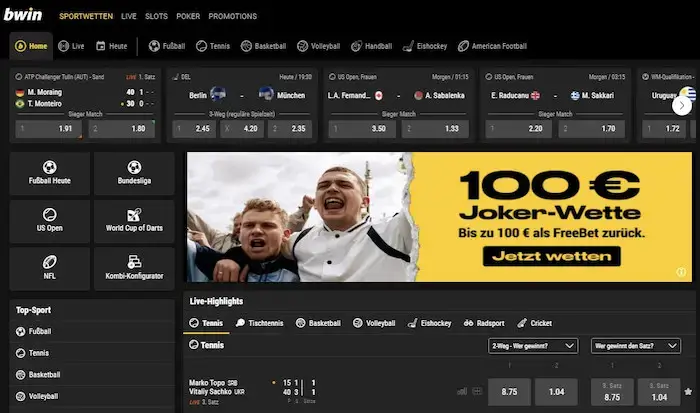Open Basketball in Top-Sport list
The width and height of the screenshot is (700, 413).
[x=92, y=375]
